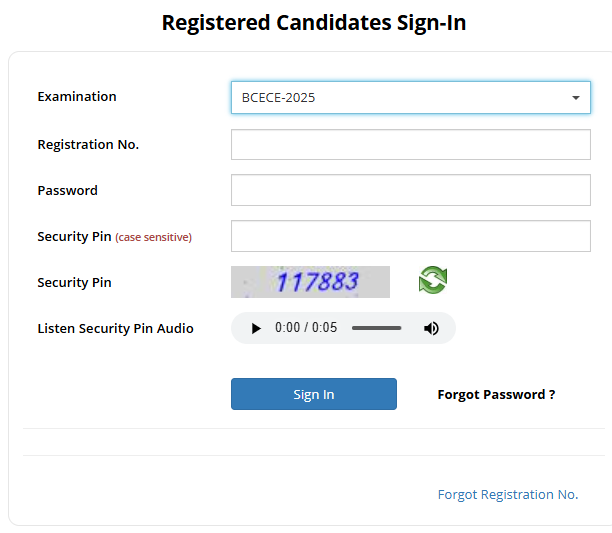Viewport: 612px width, 533px height.
Task: Mute the security pin audio speaker
Action: pyautogui.click(x=431, y=328)
